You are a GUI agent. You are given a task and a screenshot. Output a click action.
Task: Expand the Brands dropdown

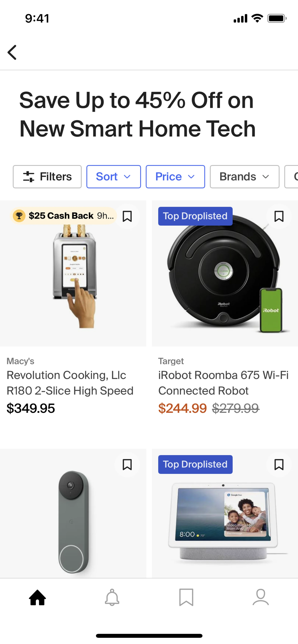tap(244, 176)
